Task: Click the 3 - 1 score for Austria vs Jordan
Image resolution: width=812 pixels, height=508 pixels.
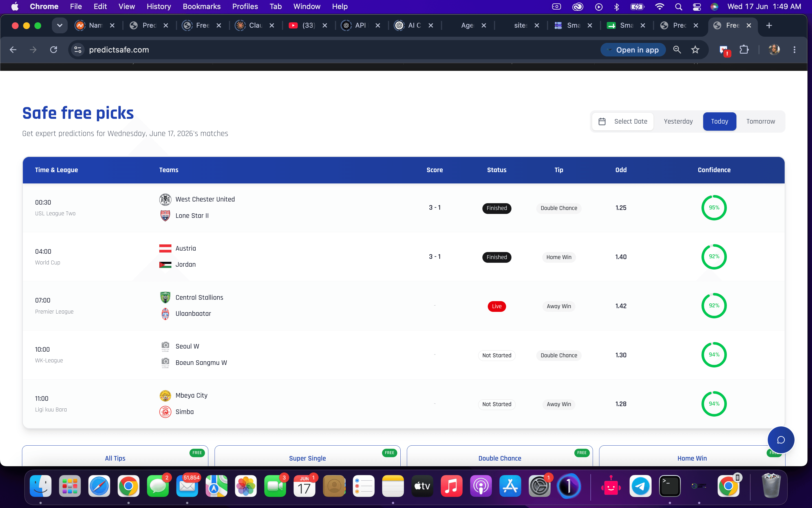Action: tap(434, 257)
